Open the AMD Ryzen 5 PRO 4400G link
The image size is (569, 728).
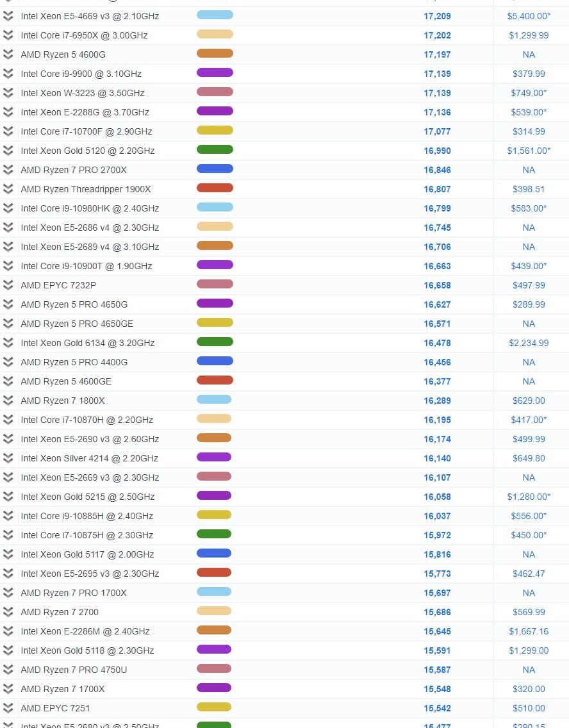tap(74, 362)
